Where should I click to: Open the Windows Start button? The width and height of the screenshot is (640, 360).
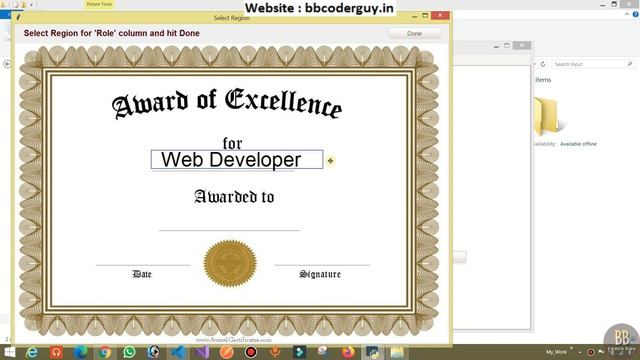coord(9,352)
